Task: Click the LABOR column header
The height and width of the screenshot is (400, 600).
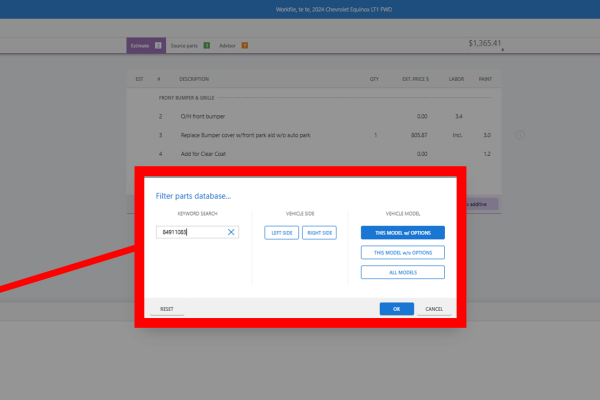Action: (x=456, y=79)
